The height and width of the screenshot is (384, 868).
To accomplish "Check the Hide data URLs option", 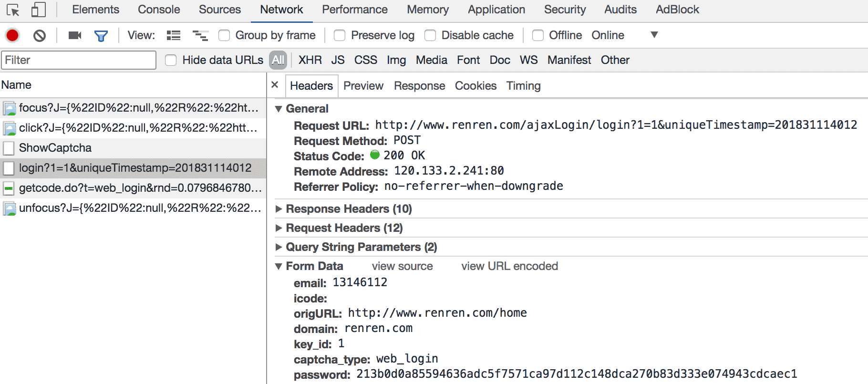I will (x=171, y=60).
